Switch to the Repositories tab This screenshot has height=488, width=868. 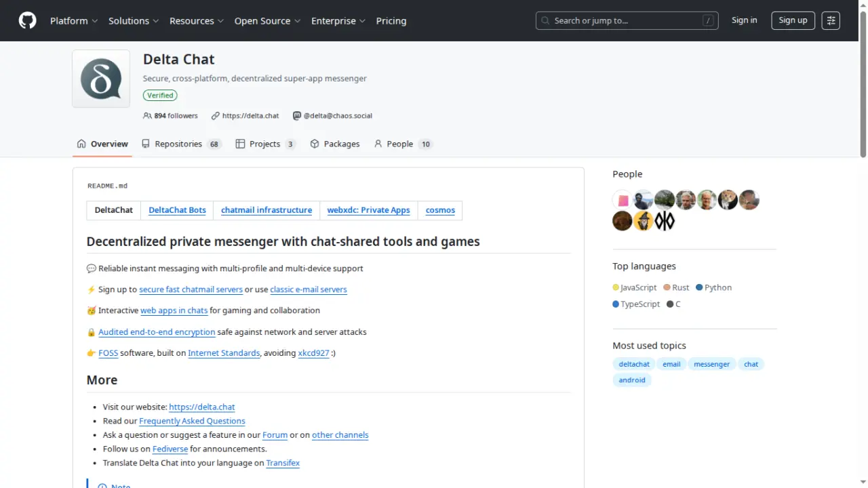pos(181,144)
